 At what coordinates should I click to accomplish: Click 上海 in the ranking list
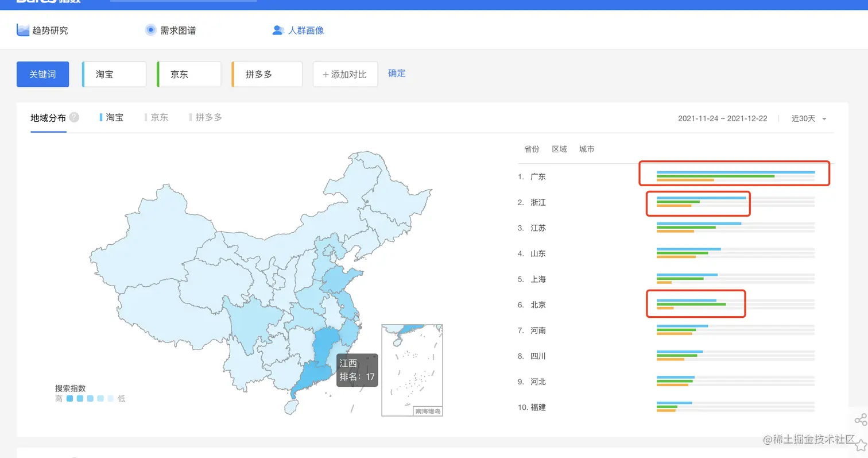click(538, 279)
